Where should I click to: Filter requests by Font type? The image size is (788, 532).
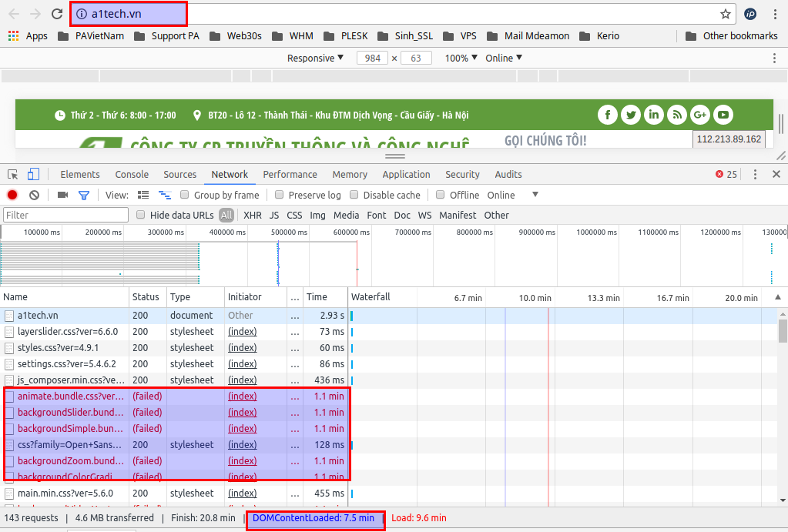[377, 215]
